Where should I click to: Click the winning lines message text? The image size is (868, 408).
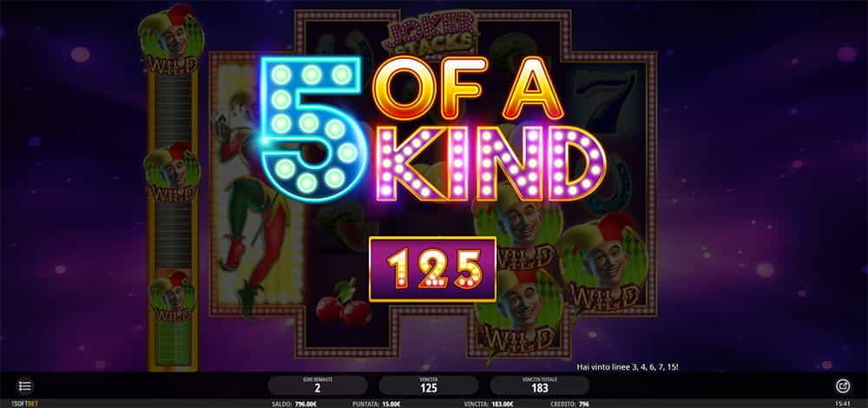pyautogui.click(x=628, y=366)
